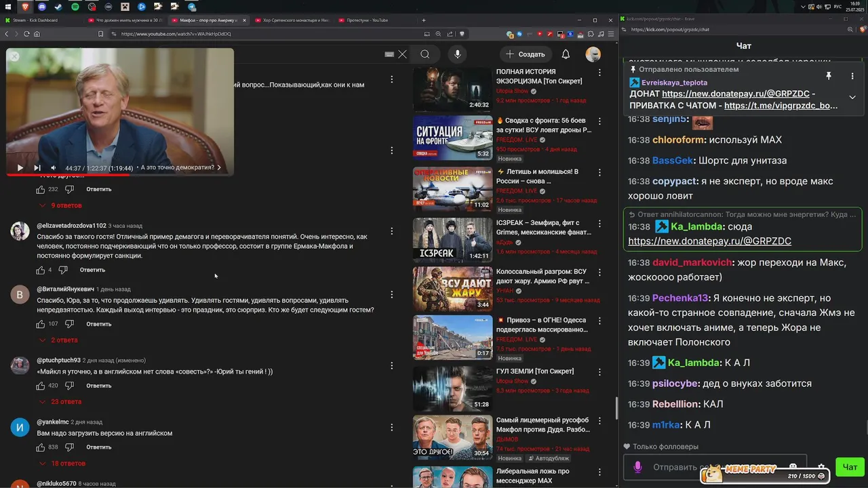868x488 pixels.
Task: Expand 2 ответа replies
Action: pos(59,340)
